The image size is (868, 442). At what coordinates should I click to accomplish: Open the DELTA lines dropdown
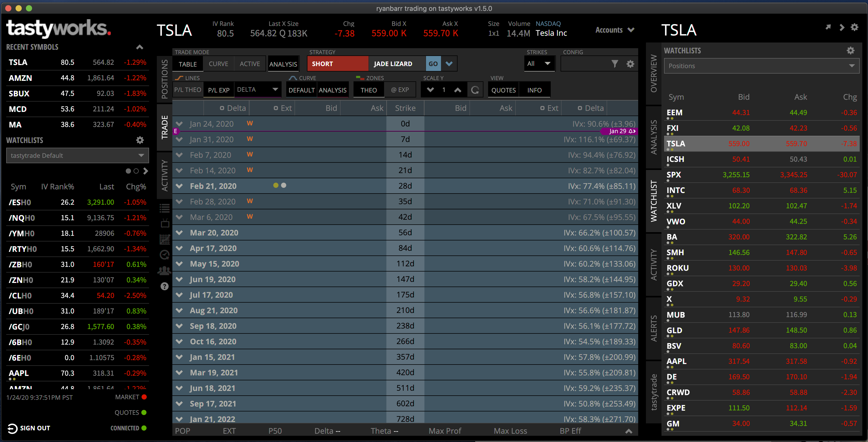coord(258,90)
